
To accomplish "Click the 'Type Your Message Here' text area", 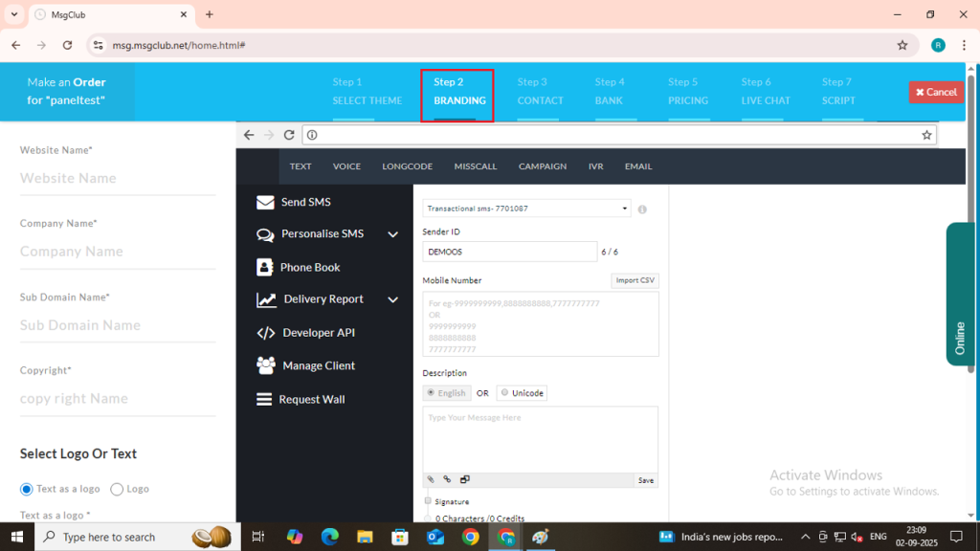I will click(x=540, y=440).
